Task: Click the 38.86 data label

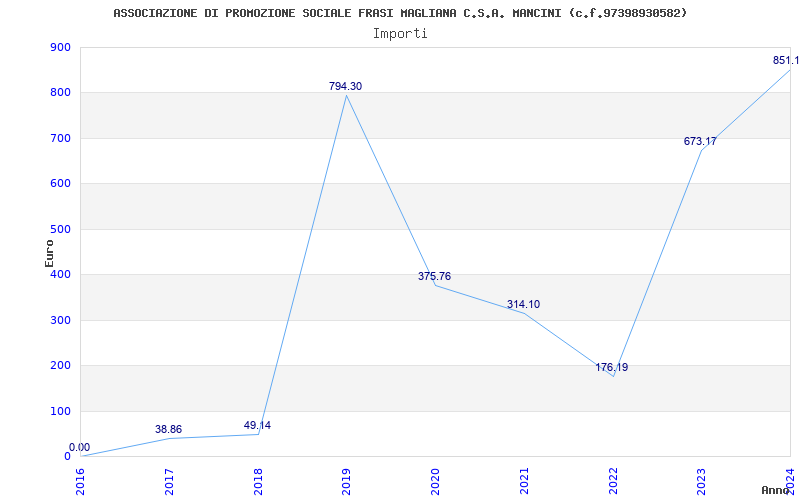Action: tap(168, 430)
